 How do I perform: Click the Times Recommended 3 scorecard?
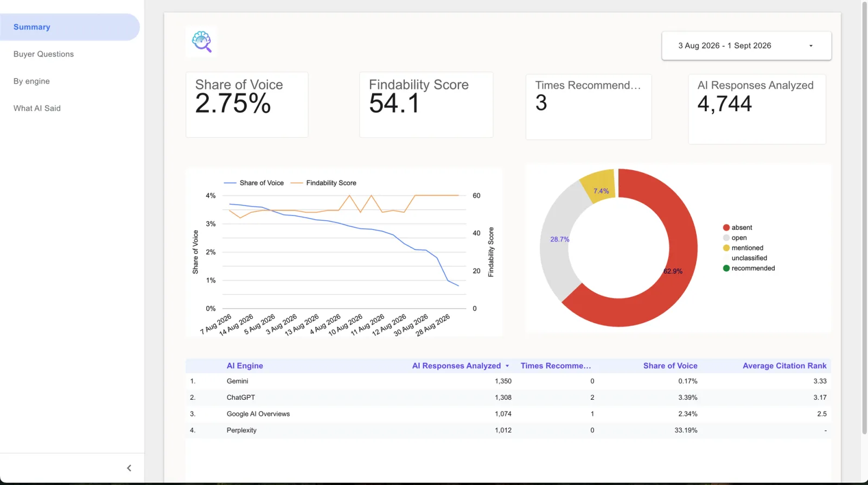click(x=589, y=107)
